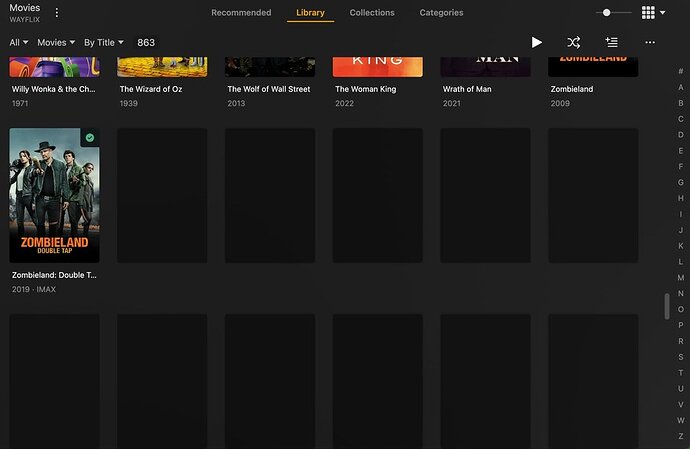Shuffle the movie library
Screen dimensions: 690x449
574,42
